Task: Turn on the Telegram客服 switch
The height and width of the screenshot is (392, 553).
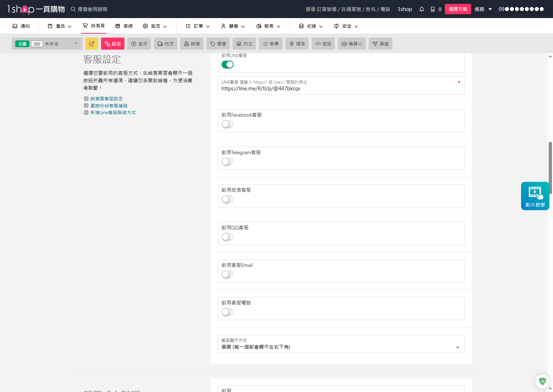Action: click(x=227, y=162)
